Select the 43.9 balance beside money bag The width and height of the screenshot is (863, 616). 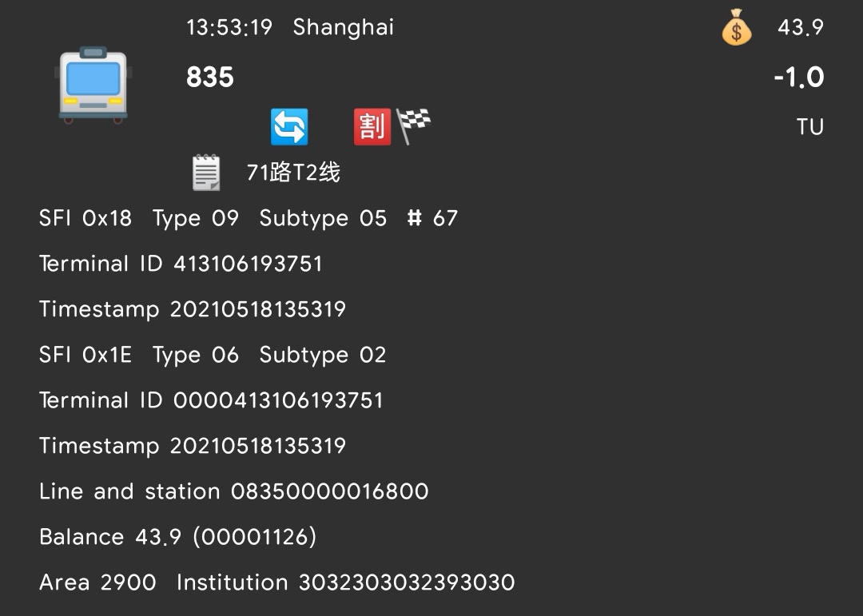tap(800, 28)
